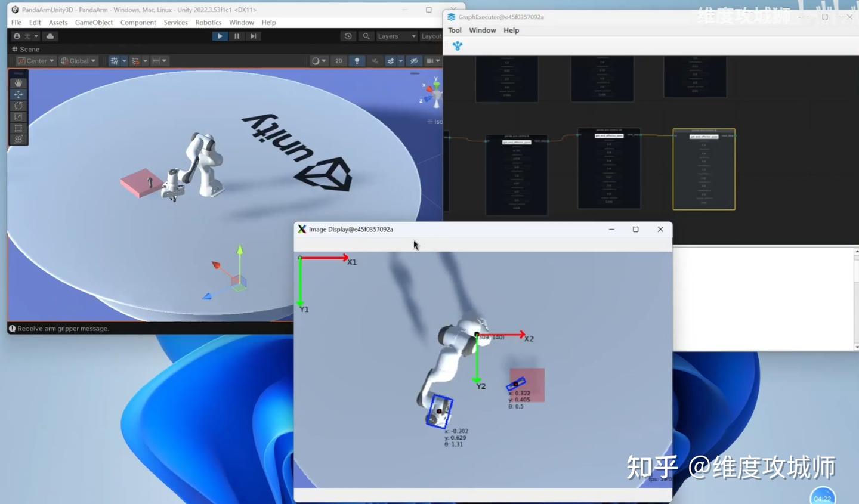The image size is (859, 504).
Task: Select the Scale tool
Action: click(x=18, y=117)
